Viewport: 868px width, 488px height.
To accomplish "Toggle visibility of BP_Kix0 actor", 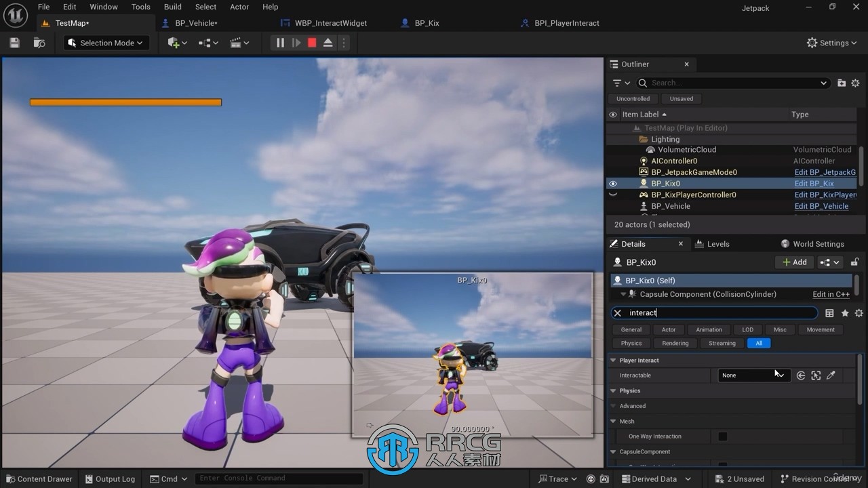I will pyautogui.click(x=613, y=184).
